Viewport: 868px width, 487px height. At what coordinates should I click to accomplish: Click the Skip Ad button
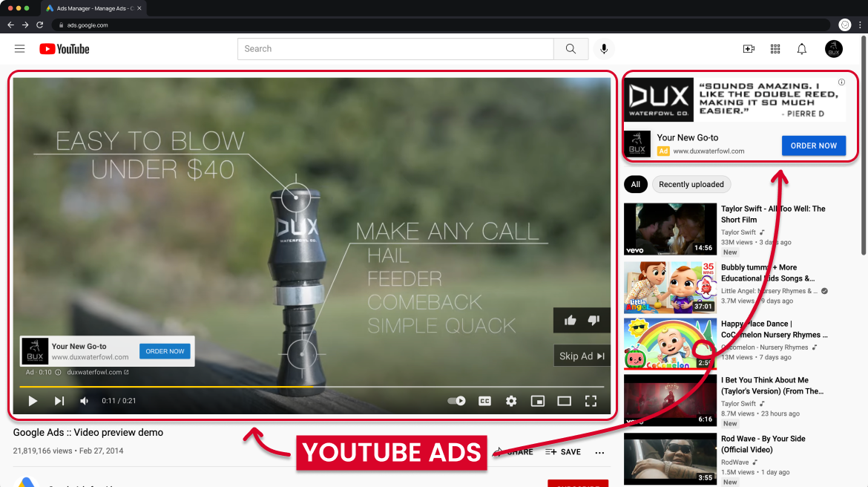point(582,356)
